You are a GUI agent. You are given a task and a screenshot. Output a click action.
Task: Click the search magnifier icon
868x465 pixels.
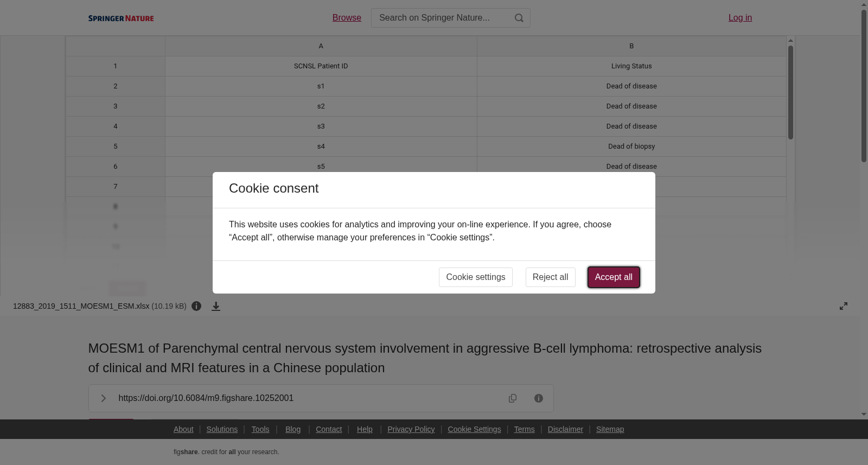(519, 18)
